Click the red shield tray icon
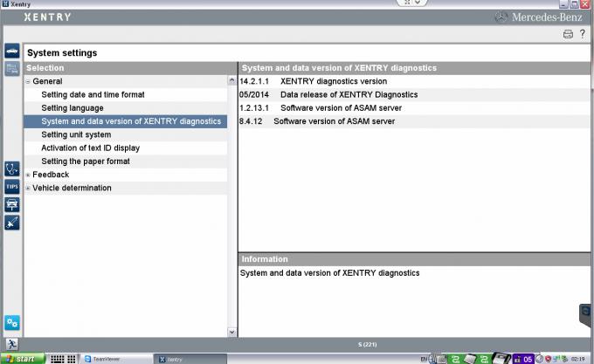Screen dimensions: 594x364 coord(548,359)
